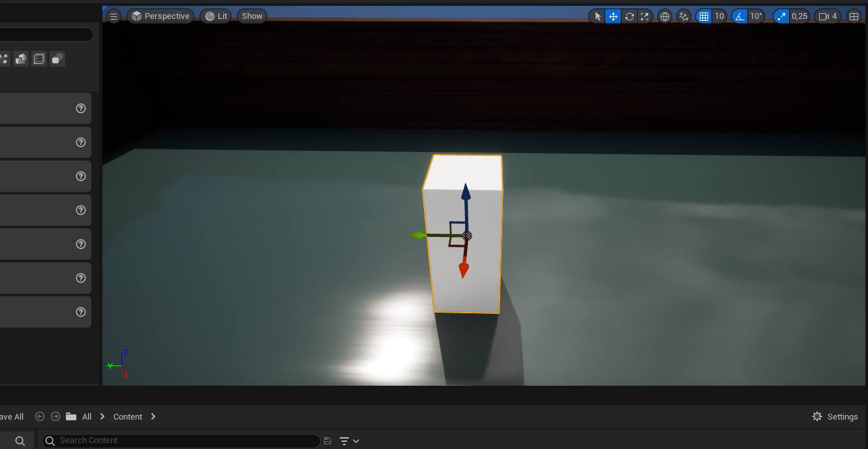
Task: Switch to the rotate tool
Action: (629, 16)
